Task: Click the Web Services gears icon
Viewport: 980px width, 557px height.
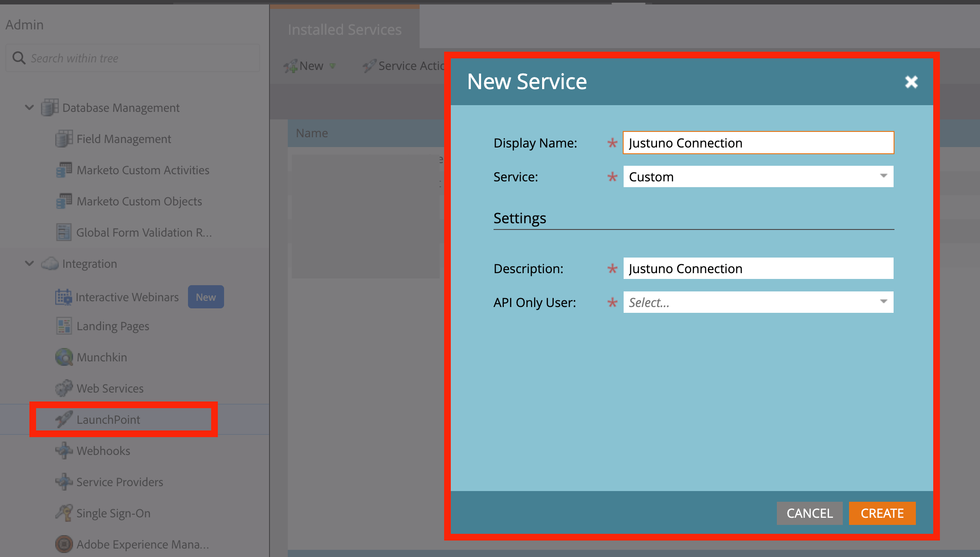Action: coord(64,388)
